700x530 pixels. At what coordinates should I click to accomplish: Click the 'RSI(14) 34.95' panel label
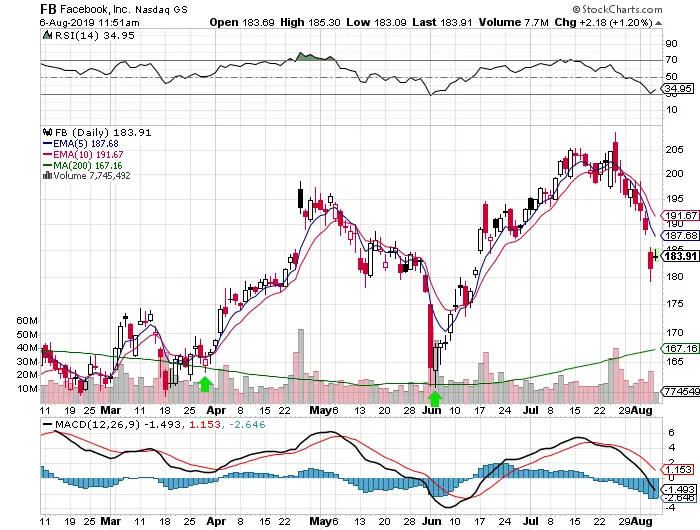(94, 35)
